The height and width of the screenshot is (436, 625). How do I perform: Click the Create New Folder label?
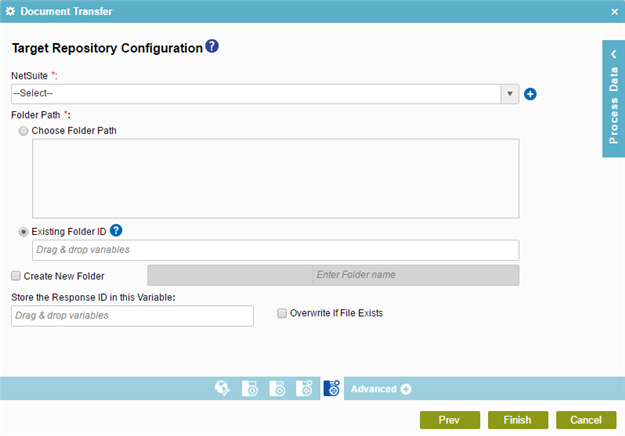[64, 276]
